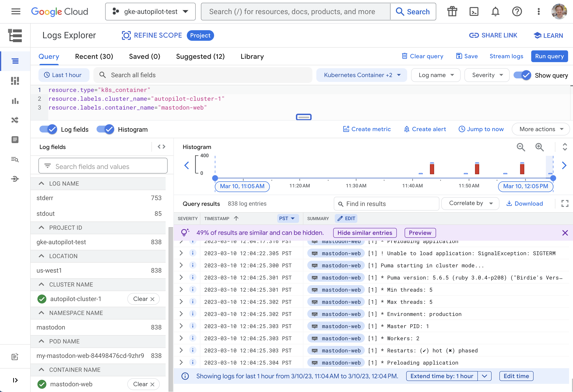Open the Log Router sidebar icon
Screen dimensions: 573x392
15,120
